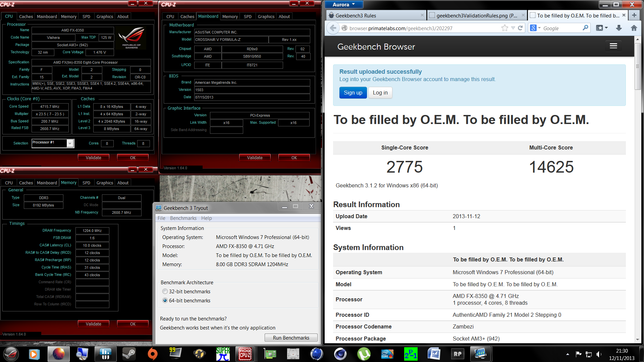The width and height of the screenshot is (644, 362).
Task: Switch to geekbench3ValidationRules.png tab
Action: click(477, 15)
